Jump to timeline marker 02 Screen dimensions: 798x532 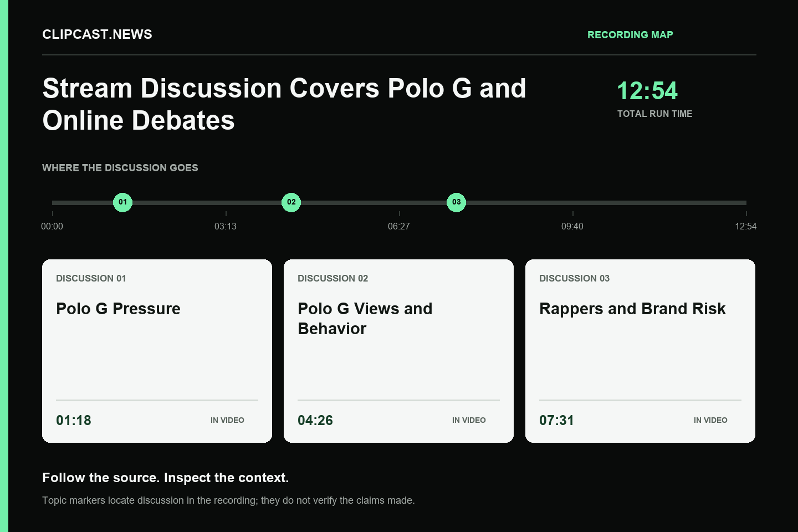click(x=291, y=202)
